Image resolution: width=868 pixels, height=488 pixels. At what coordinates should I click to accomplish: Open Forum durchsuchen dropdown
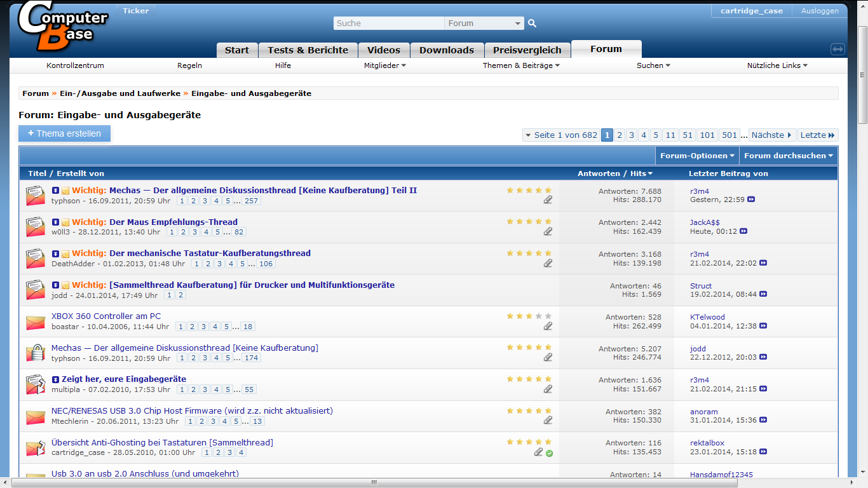click(x=789, y=156)
